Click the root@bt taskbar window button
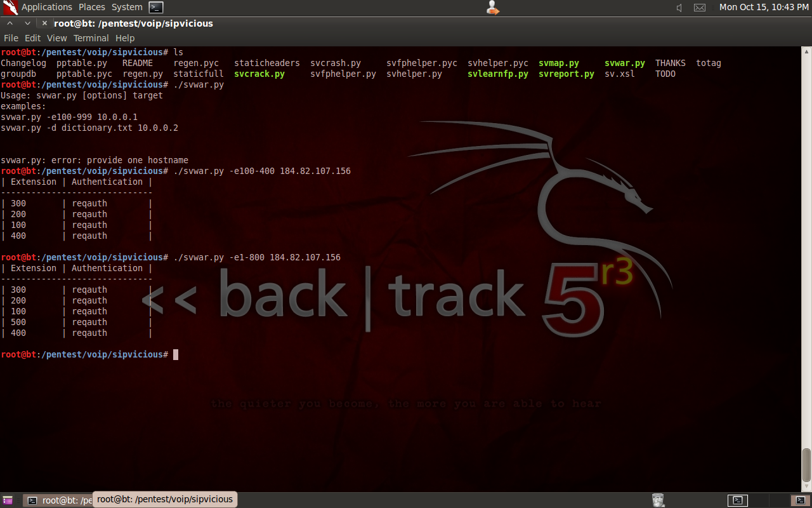Image resolution: width=812 pixels, height=508 pixels. tap(58, 500)
